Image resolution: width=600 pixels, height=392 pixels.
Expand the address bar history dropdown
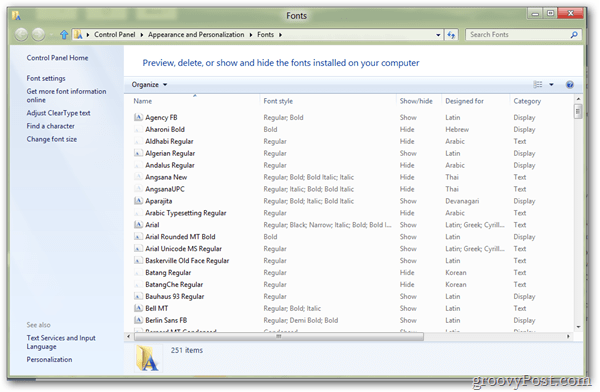click(438, 35)
